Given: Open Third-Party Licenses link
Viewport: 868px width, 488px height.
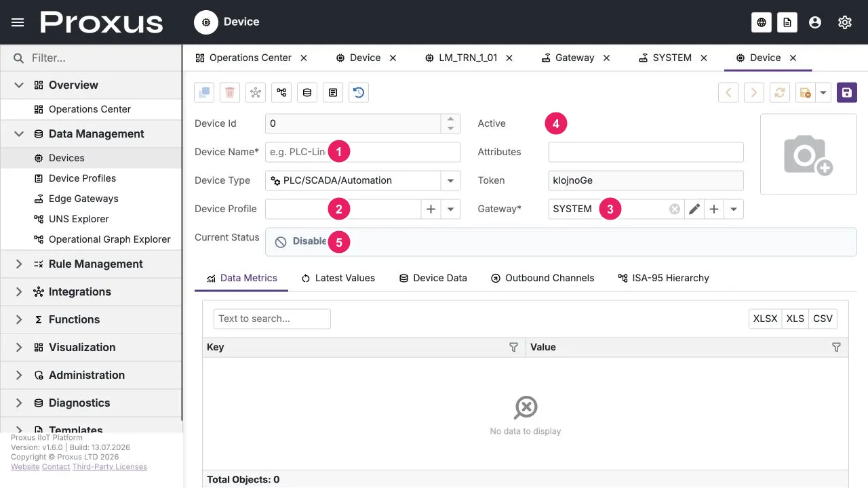Looking at the screenshot, I should (x=110, y=467).
